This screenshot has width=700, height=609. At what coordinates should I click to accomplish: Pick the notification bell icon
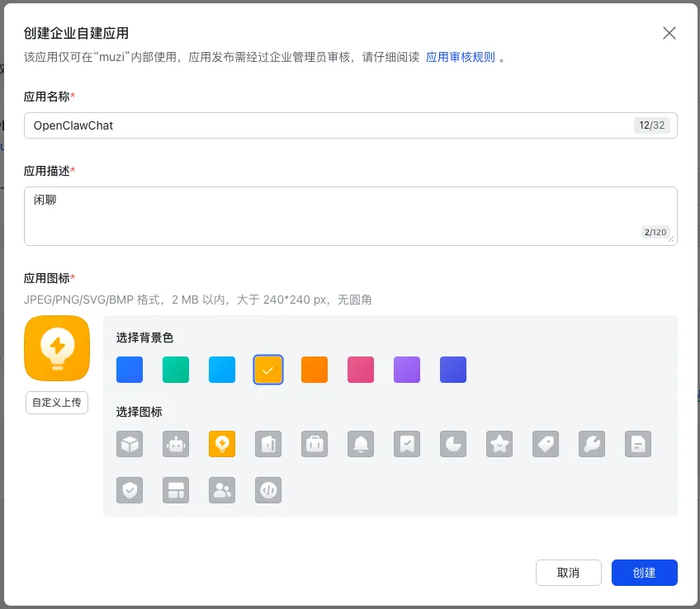361,444
